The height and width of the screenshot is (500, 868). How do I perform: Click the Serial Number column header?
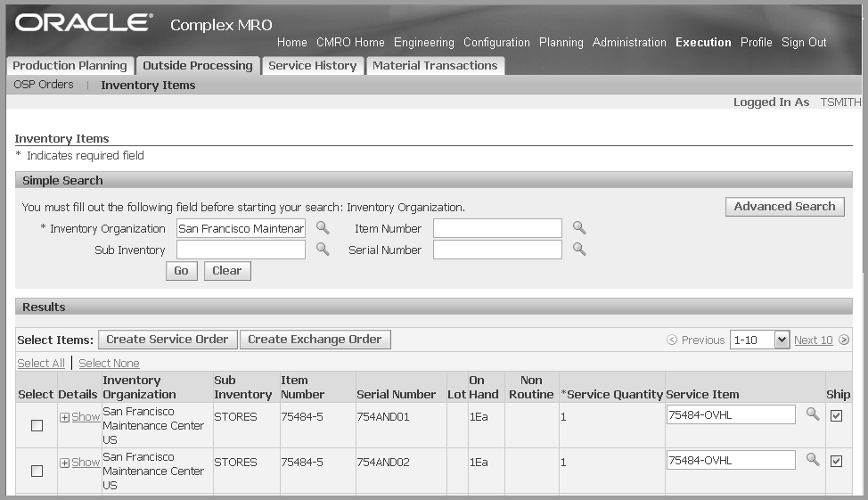coord(397,394)
